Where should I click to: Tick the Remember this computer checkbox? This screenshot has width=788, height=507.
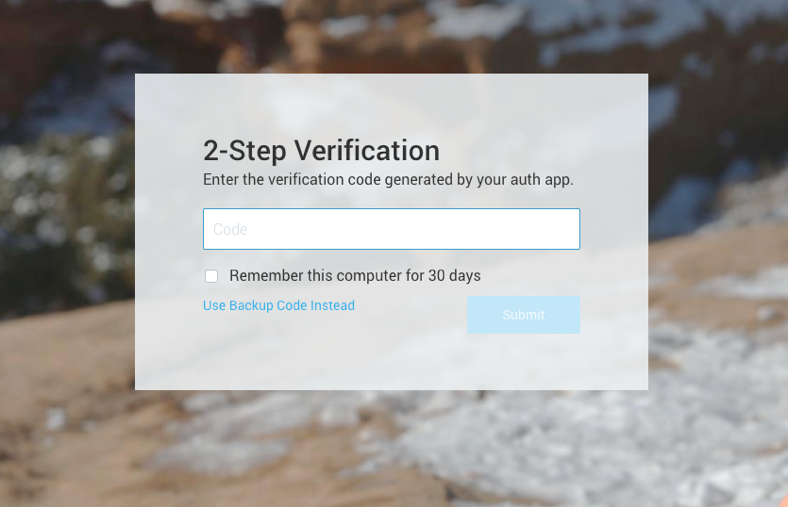212,276
